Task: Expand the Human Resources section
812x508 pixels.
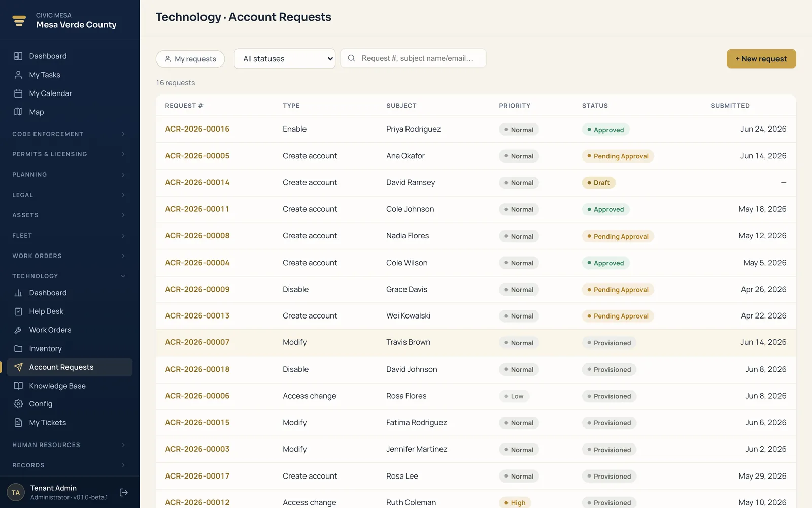Action: (x=70, y=445)
